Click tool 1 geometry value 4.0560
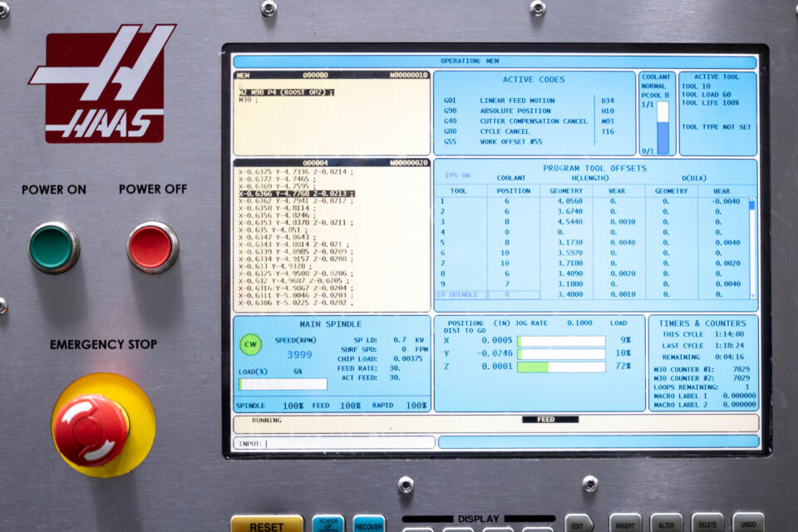Image resolution: width=798 pixels, height=532 pixels. coord(569,202)
